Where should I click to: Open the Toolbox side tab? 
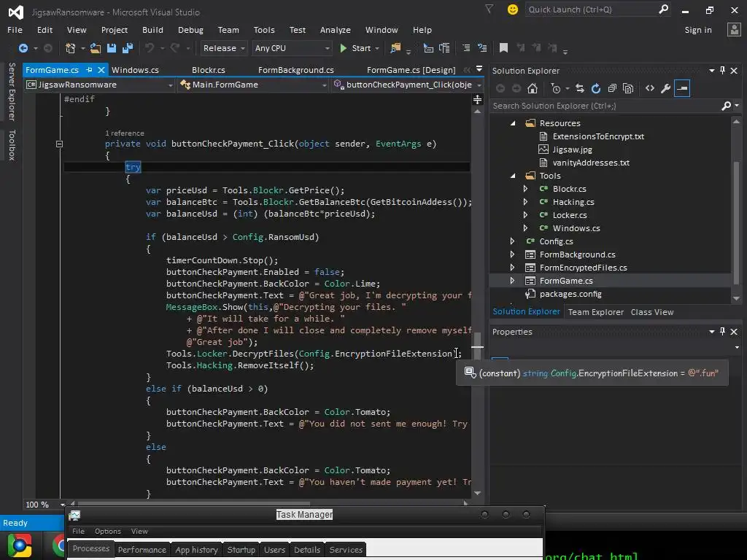point(12,145)
